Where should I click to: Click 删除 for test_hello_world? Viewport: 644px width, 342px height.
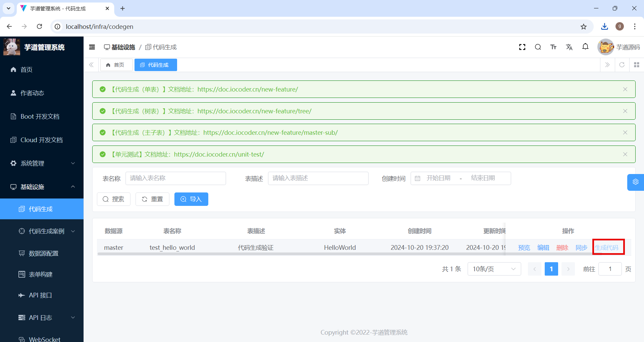point(562,247)
